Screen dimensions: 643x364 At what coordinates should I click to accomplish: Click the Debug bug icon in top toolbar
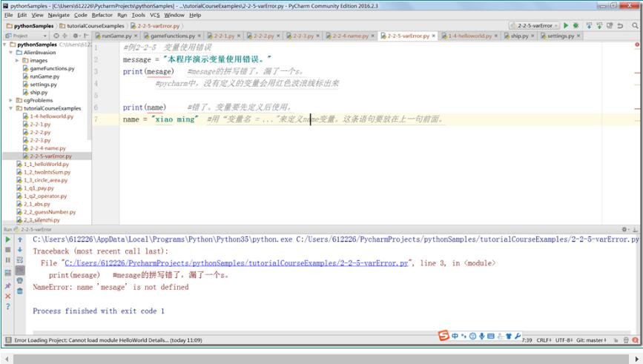click(576, 25)
